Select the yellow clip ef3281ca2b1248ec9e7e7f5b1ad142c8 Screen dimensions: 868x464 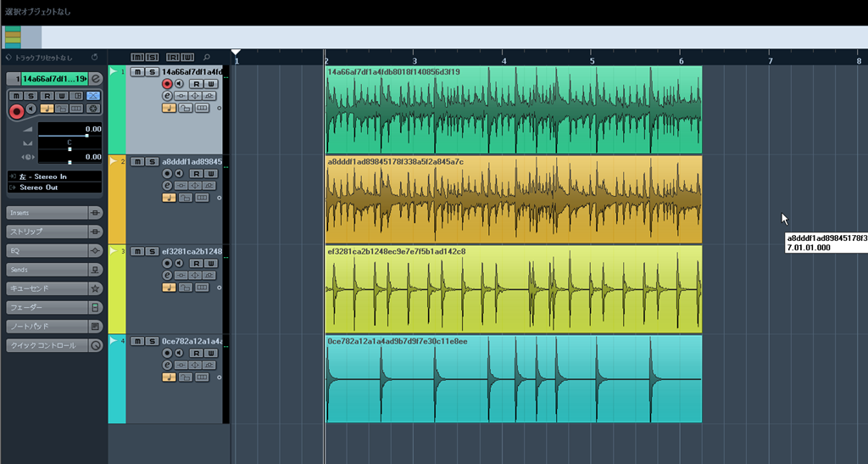(x=513, y=289)
